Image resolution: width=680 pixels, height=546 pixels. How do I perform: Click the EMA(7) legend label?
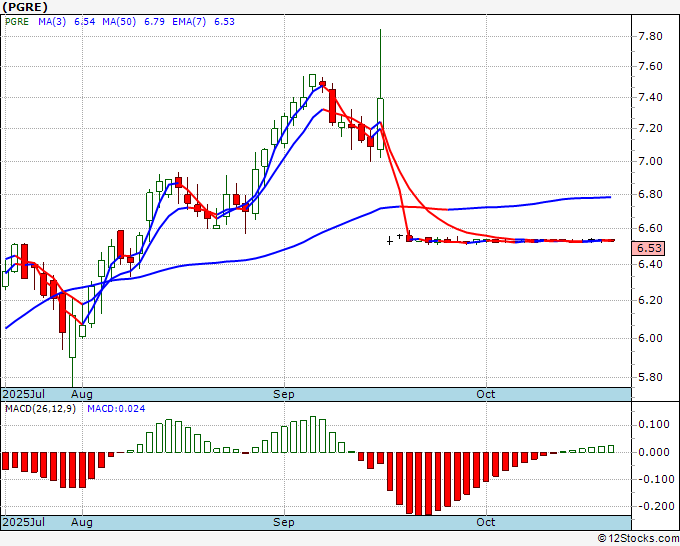(x=189, y=22)
